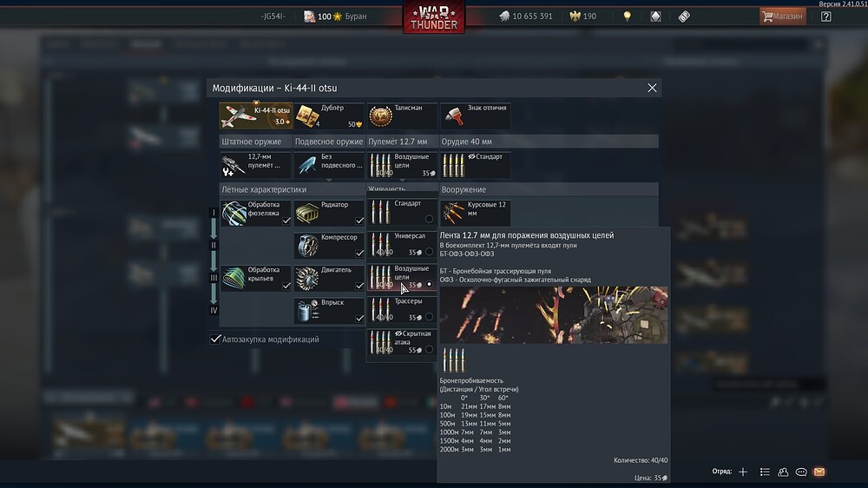Close the Модификации window
Image resolution: width=868 pixels, height=488 pixels.
(x=652, y=88)
